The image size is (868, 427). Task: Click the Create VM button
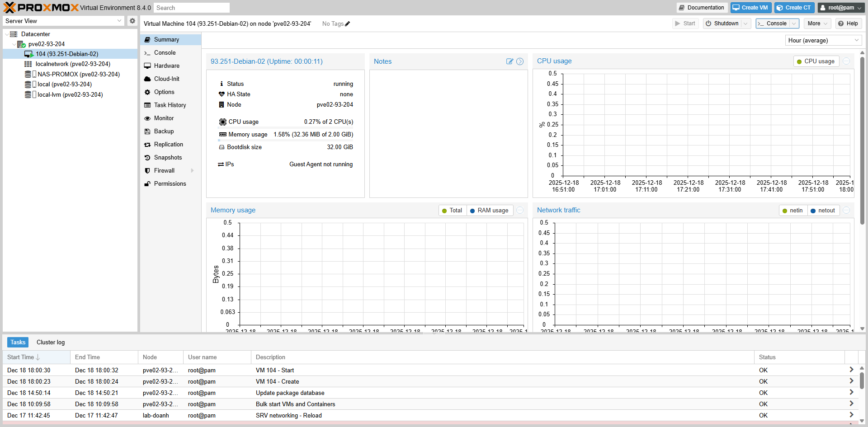click(750, 8)
